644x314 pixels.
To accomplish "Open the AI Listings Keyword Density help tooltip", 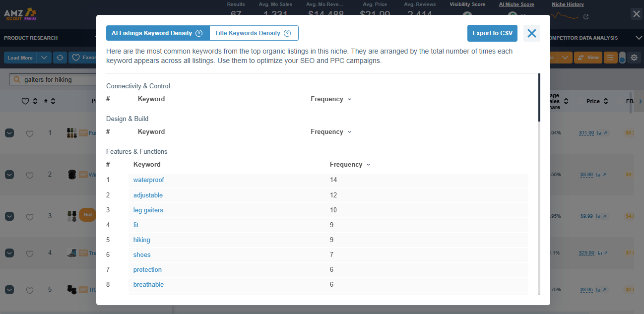I will pos(199,33).
